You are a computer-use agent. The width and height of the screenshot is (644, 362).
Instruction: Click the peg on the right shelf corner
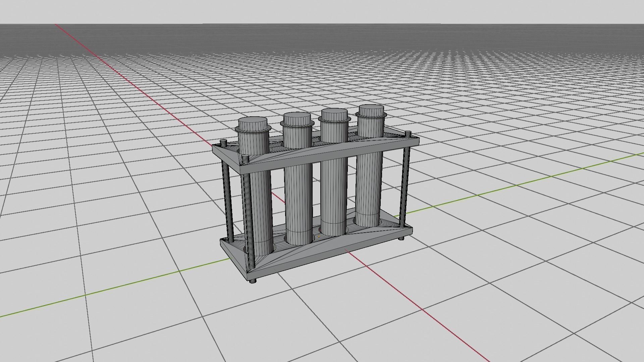(x=408, y=134)
